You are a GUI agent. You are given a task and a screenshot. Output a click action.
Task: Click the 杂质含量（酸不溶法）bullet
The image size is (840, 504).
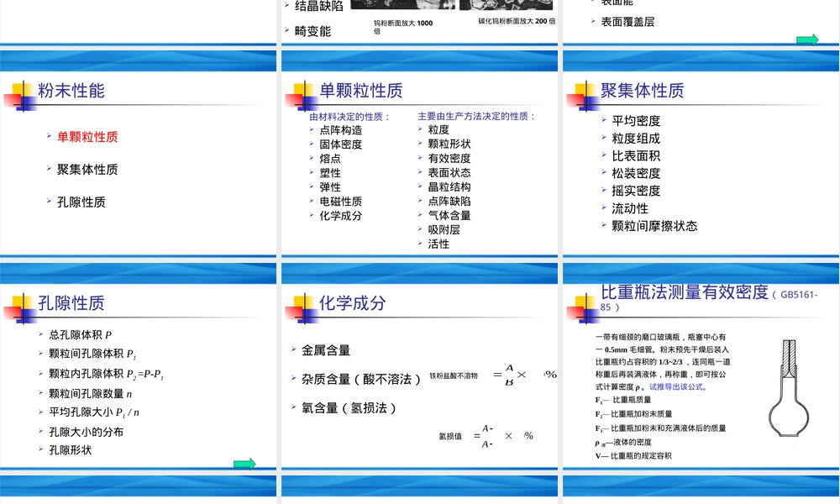(x=361, y=380)
